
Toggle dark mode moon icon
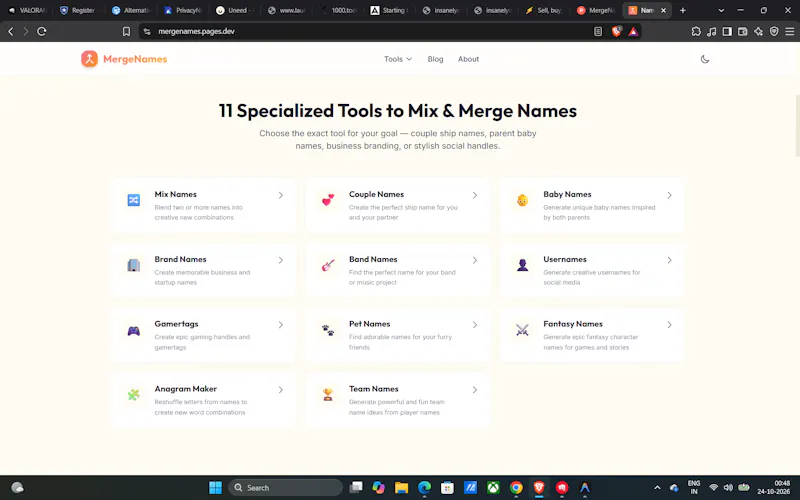705,59
